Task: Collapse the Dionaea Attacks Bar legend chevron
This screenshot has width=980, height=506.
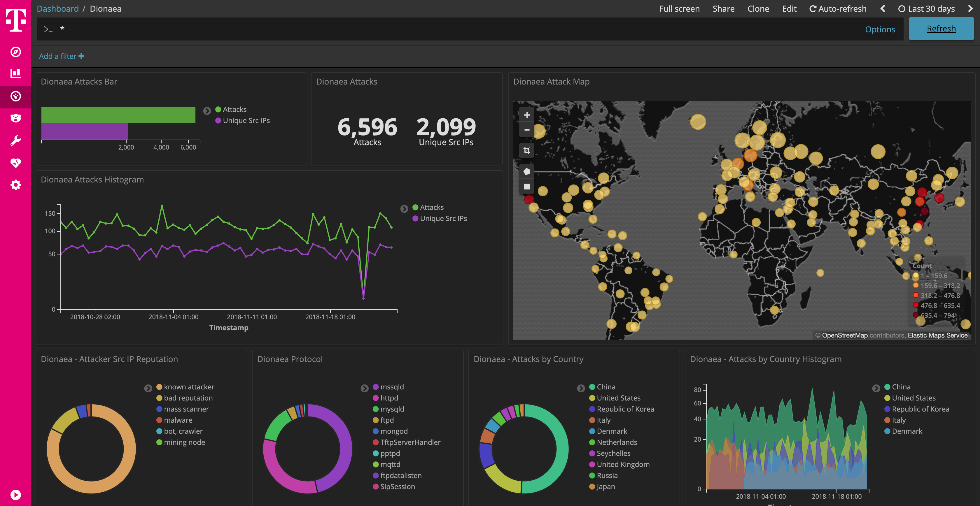Action: pyautogui.click(x=207, y=111)
